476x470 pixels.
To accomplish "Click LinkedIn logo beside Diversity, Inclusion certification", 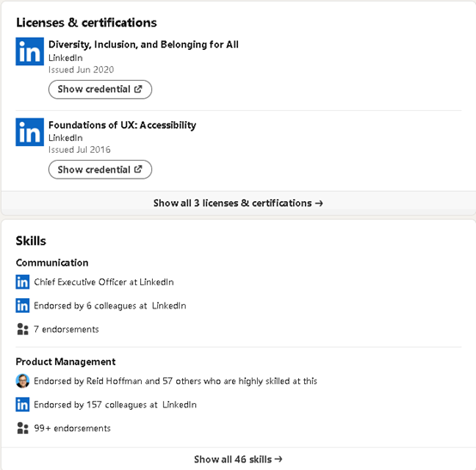I will tap(29, 52).
